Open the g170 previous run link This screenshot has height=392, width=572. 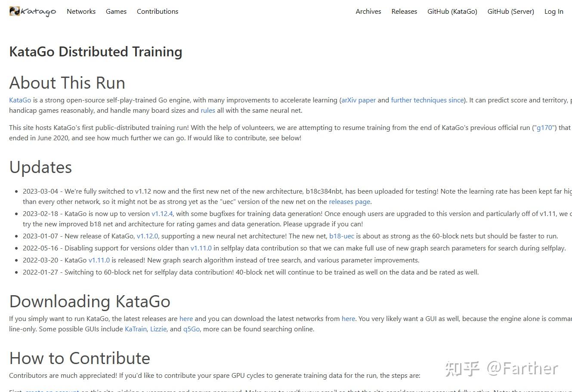544,127
